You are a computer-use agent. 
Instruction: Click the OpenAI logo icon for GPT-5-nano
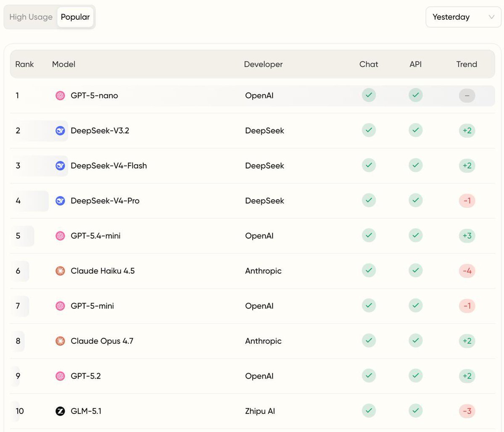point(60,95)
